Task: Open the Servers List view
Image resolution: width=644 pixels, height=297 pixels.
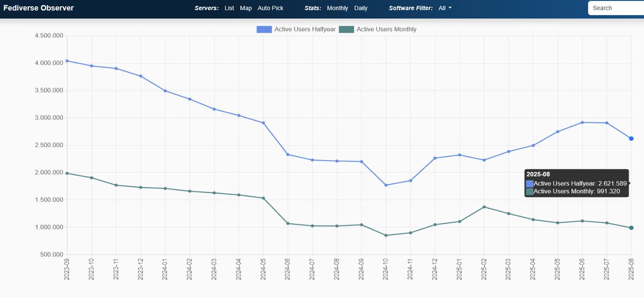Action: tap(229, 8)
